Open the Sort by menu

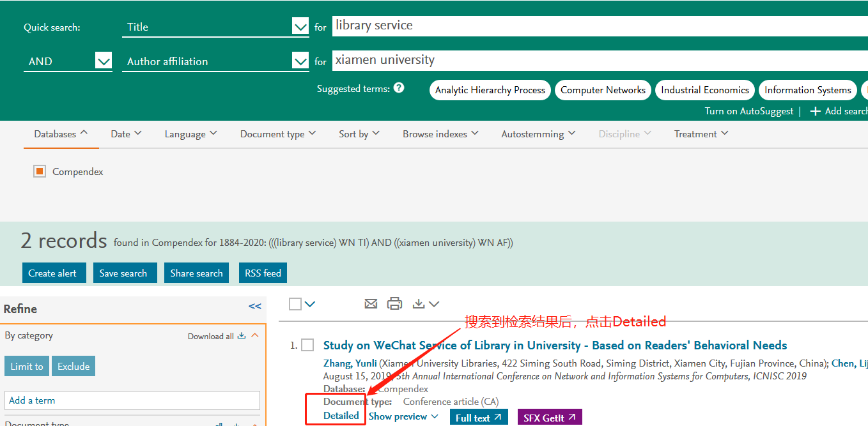359,134
